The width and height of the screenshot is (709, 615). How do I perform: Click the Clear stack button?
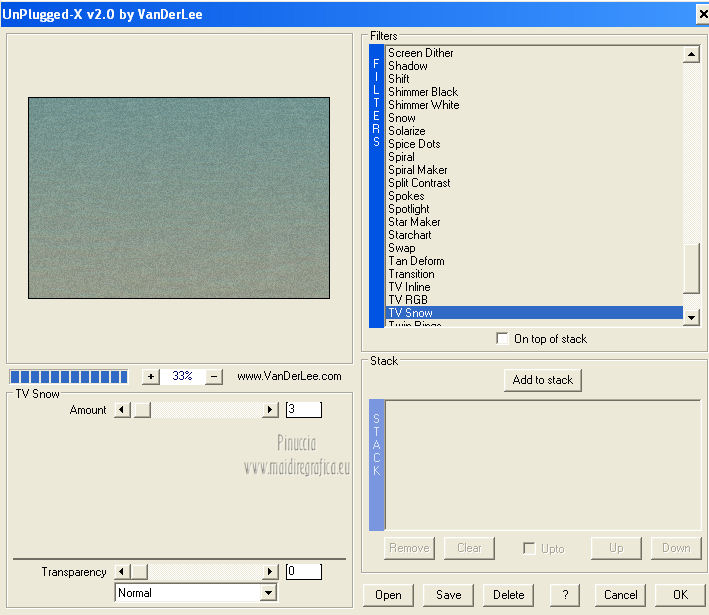[469, 548]
